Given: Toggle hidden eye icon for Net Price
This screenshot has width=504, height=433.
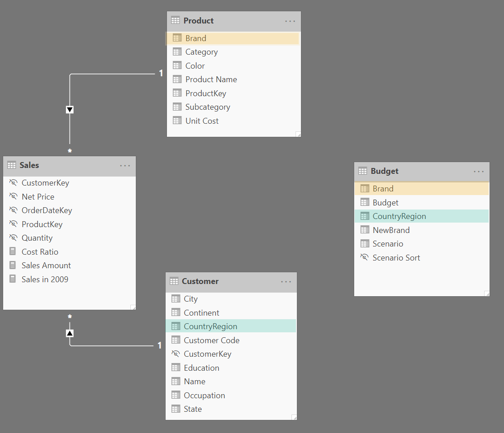Looking at the screenshot, I should [13, 197].
